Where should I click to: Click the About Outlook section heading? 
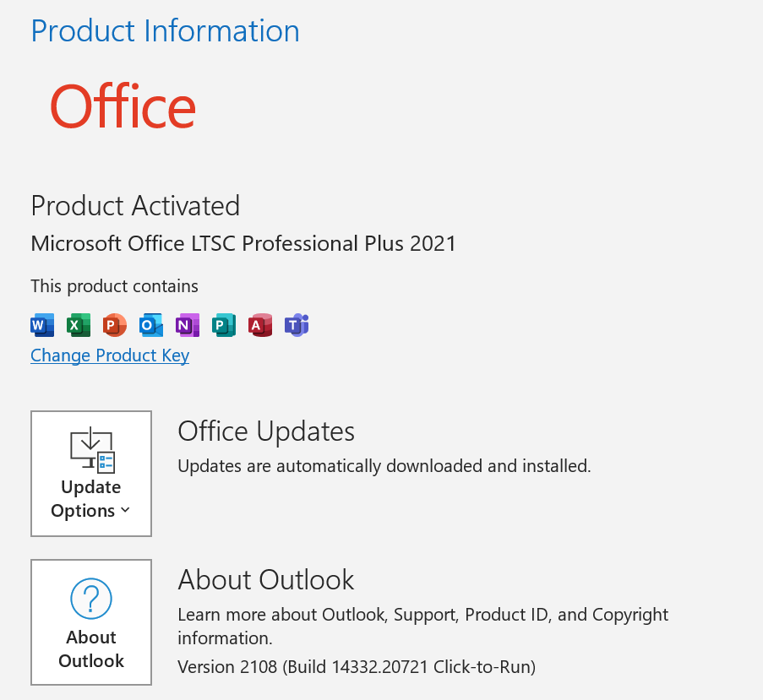pyautogui.click(x=265, y=580)
